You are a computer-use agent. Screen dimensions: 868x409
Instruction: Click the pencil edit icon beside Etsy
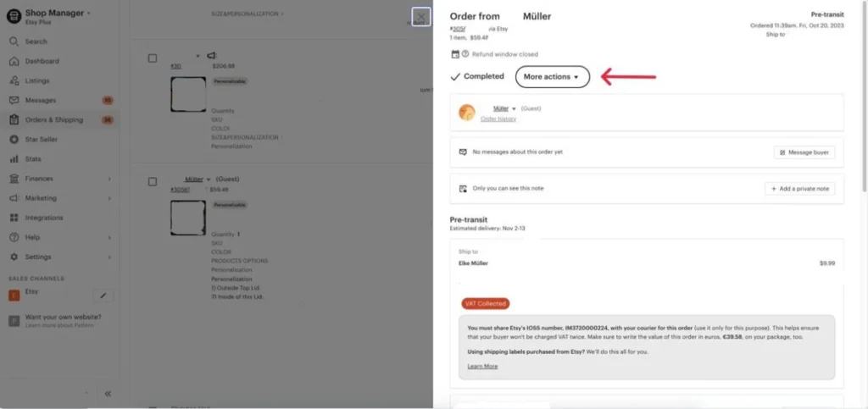[103, 296]
